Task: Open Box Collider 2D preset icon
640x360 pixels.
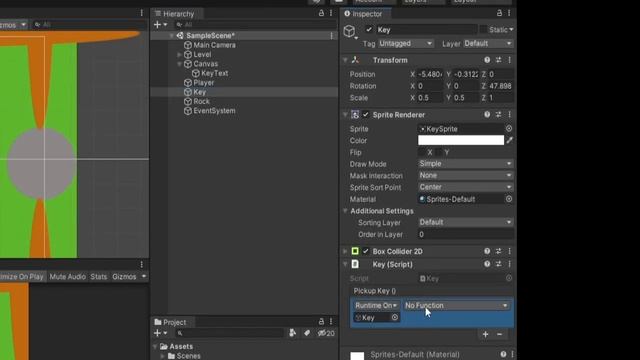Action: 498,251
